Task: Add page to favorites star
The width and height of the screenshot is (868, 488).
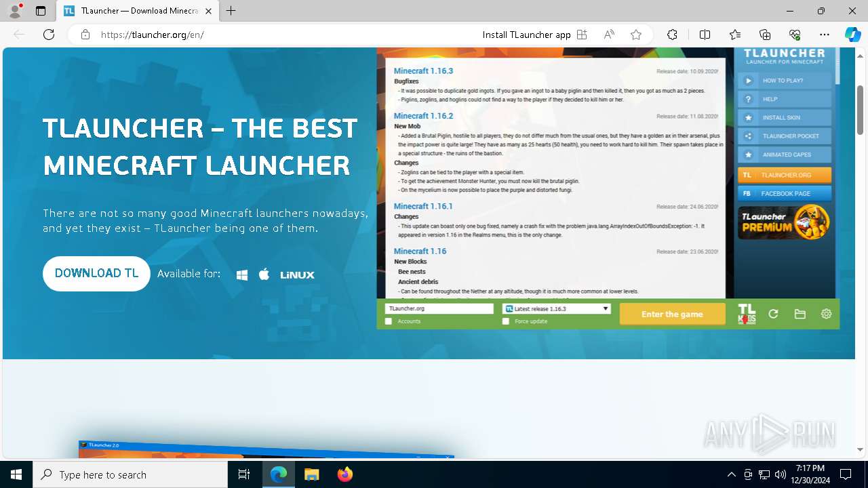Action: 636,35
